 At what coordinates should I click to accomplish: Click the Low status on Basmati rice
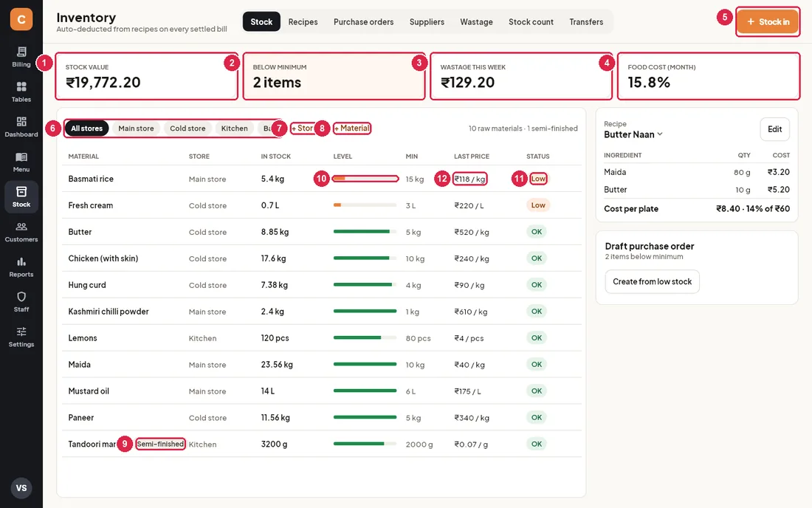538,179
